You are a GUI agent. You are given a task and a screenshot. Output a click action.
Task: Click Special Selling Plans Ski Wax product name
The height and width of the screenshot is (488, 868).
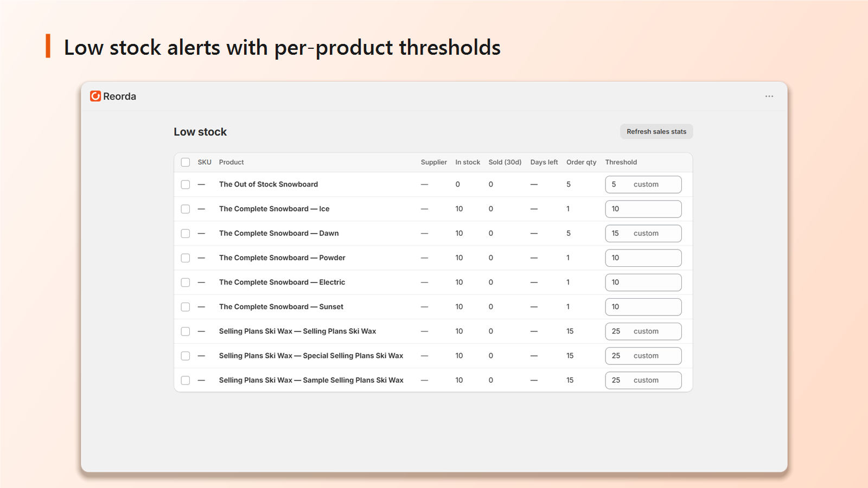point(311,356)
